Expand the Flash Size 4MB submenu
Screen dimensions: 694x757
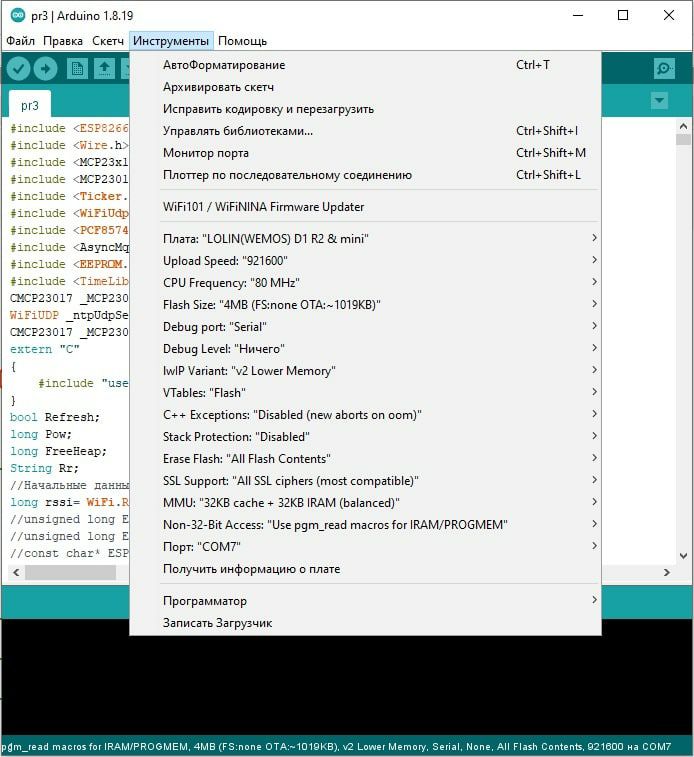point(365,305)
